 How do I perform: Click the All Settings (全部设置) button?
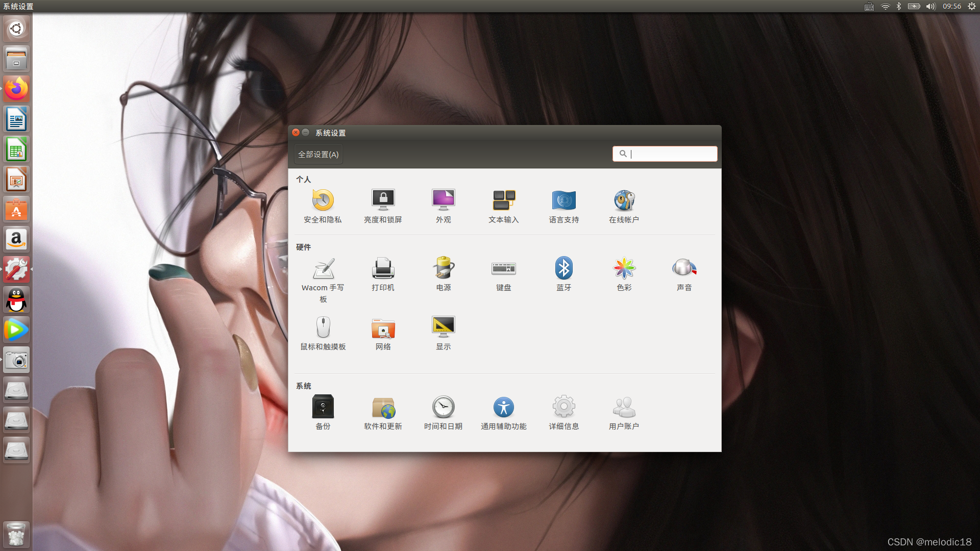click(318, 154)
